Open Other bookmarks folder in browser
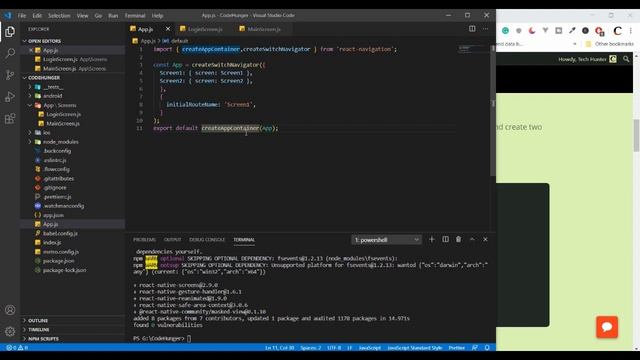Viewport: 640px width, 360px height. pyautogui.click(x=610, y=44)
